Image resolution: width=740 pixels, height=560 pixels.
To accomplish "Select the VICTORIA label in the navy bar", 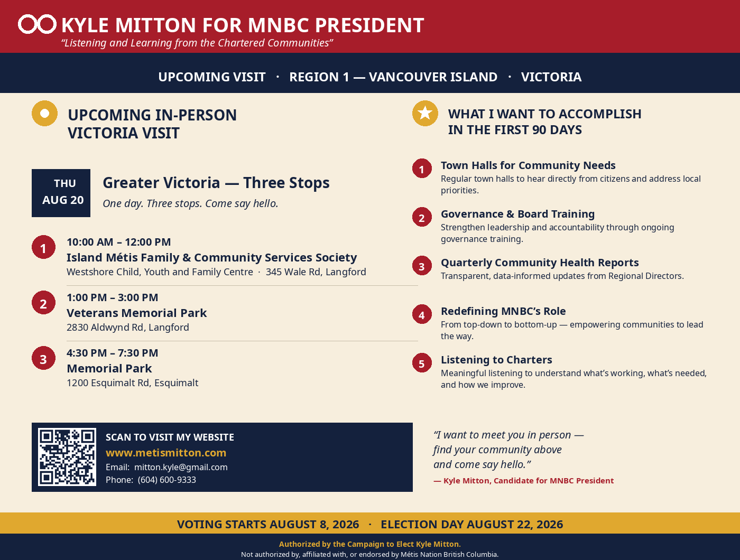I will point(551,77).
